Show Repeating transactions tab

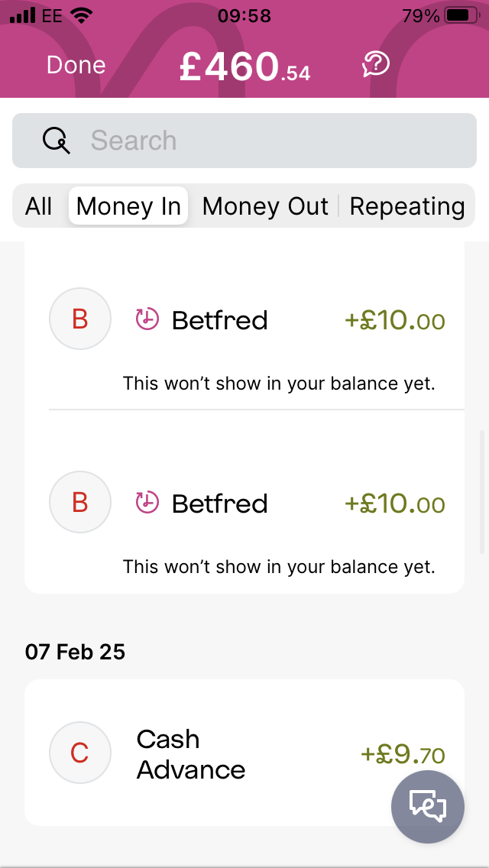pos(407,206)
